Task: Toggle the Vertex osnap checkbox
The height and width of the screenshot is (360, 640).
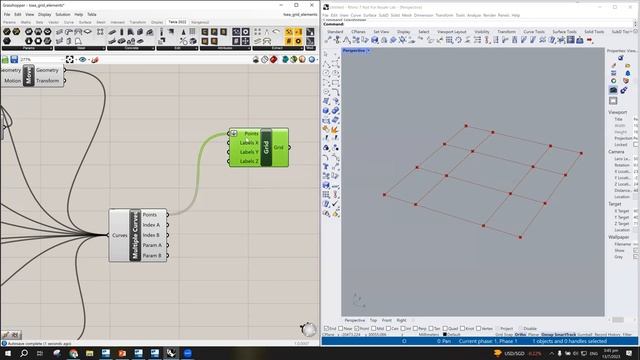Action: pos(479,328)
